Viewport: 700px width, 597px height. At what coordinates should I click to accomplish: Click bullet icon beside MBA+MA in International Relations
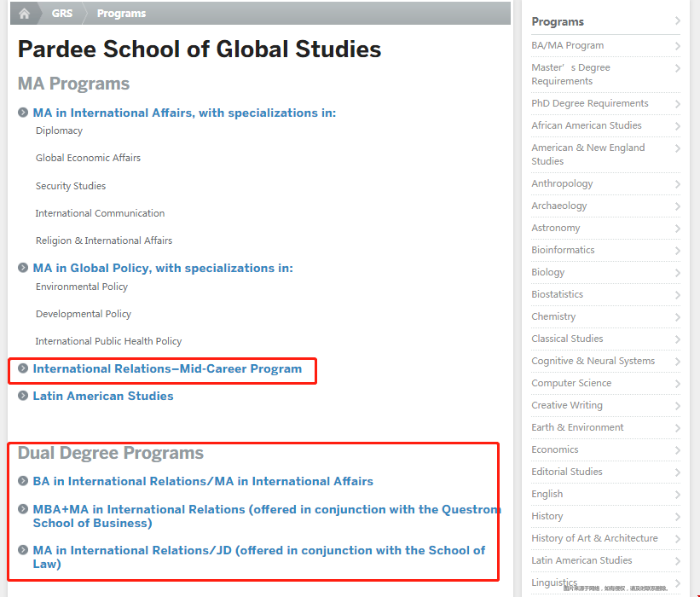(x=23, y=509)
